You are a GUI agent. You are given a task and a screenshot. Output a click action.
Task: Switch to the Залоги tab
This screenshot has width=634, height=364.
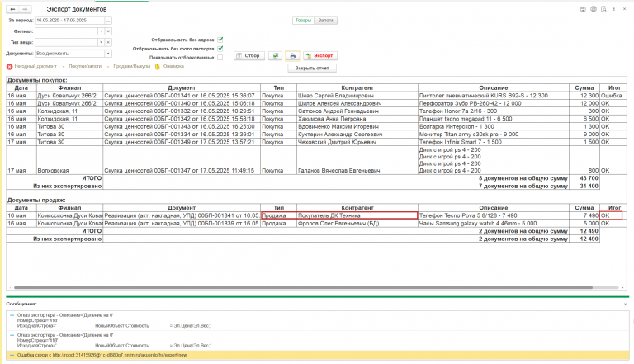tap(326, 20)
